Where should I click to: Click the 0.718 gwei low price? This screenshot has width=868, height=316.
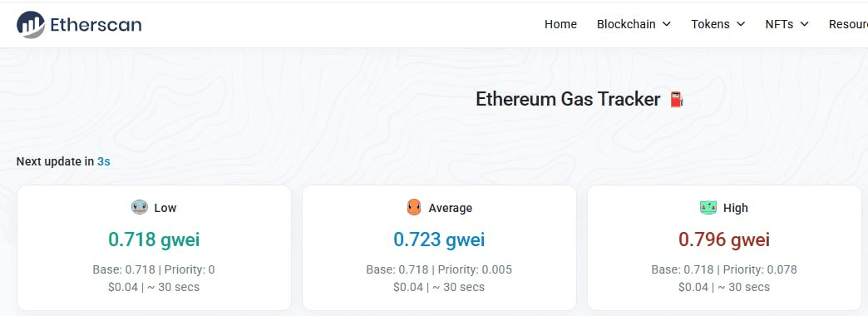(154, 239)
